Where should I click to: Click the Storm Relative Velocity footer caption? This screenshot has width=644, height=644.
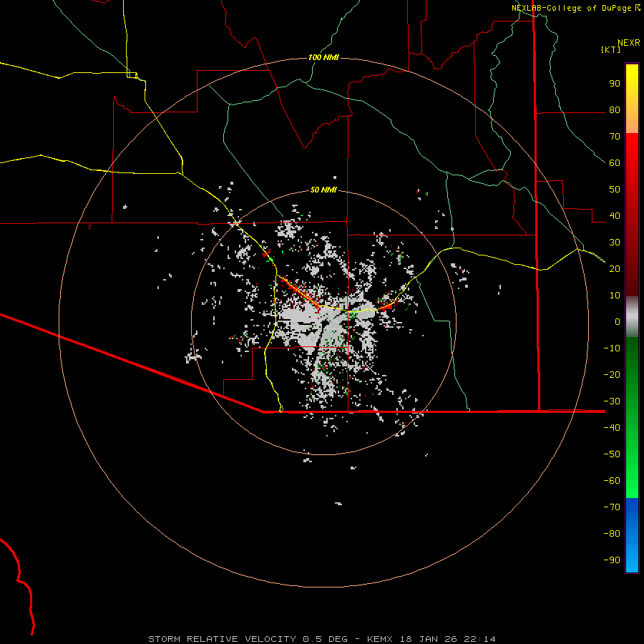pyautogui.click(x=322, y=639)
